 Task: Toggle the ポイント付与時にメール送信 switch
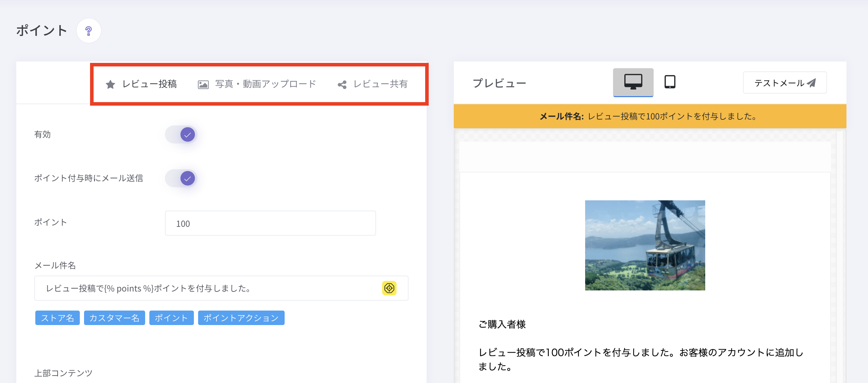[x=181, y=178]
